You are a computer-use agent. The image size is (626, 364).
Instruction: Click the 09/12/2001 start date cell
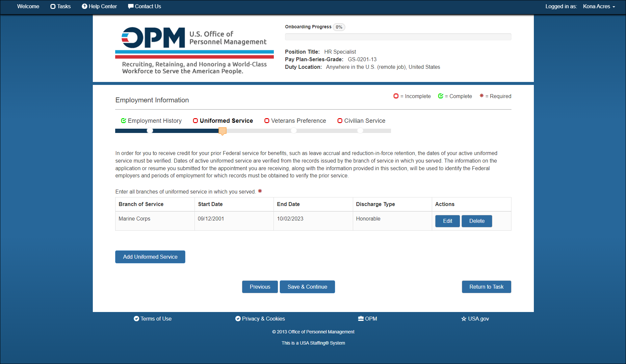point(234,221)
